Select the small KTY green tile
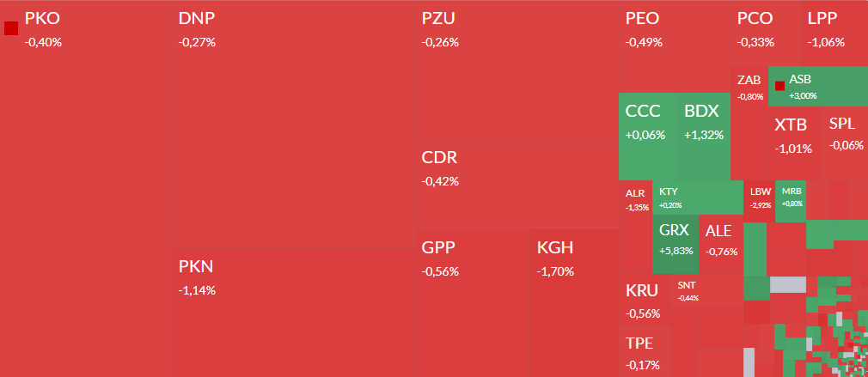 pyautogui.click(x=698, y=198)
